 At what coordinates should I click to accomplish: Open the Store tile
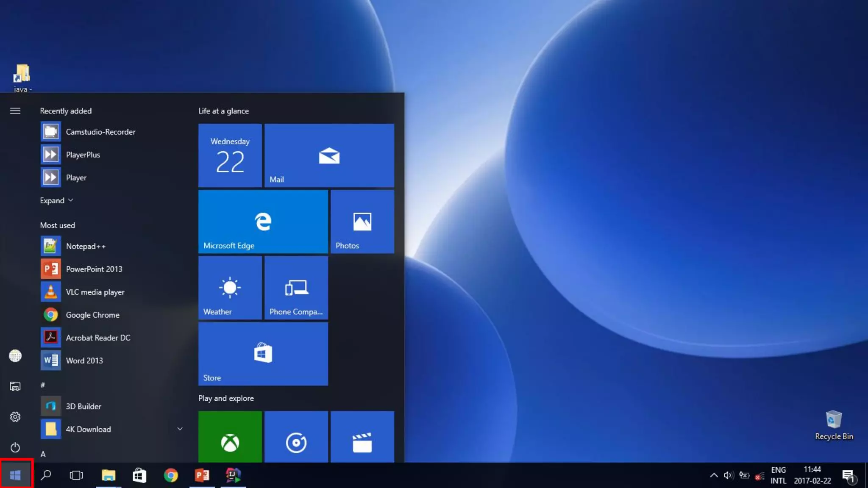pos(263,354)
